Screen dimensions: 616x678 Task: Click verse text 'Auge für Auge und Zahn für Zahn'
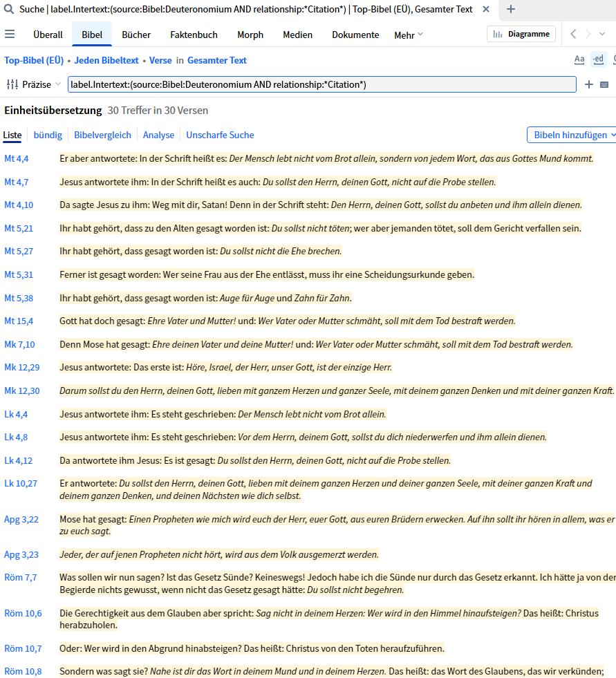click(285, 298)
